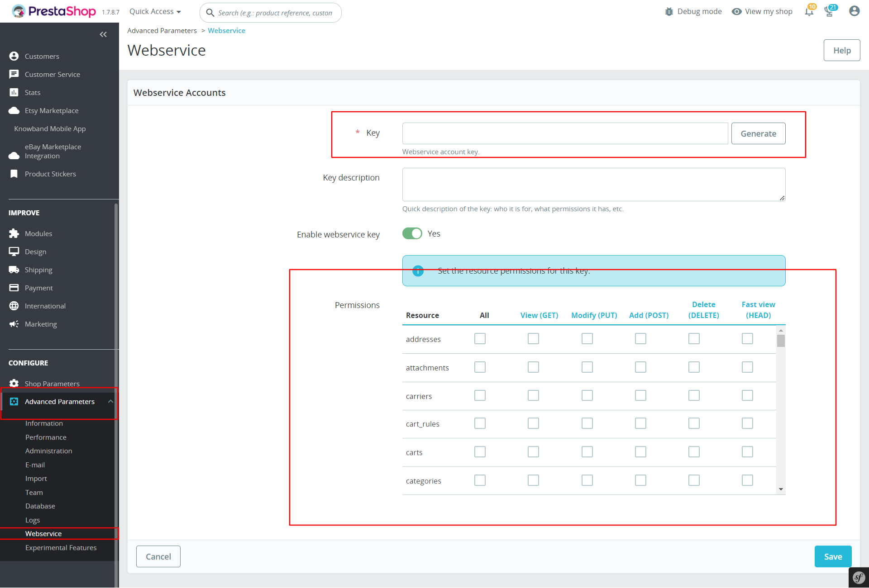Click the Generate key button
Image resolution: width=869 pixels, height=588 pixels.
tap(758, 133)
